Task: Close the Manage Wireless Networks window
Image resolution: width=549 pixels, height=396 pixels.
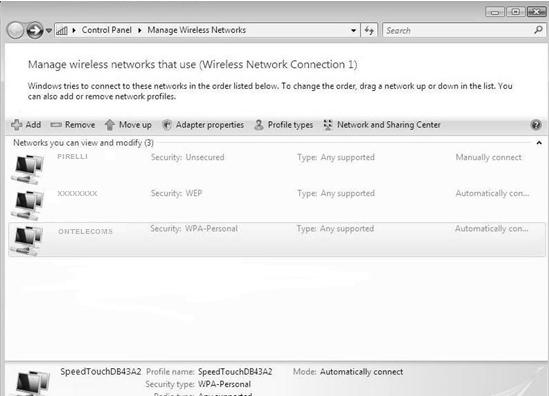Action: 536,12
